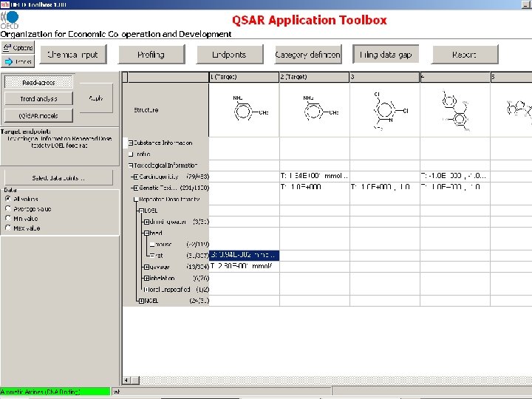
Task: Select the mouse row under feed
Action: 180,245
